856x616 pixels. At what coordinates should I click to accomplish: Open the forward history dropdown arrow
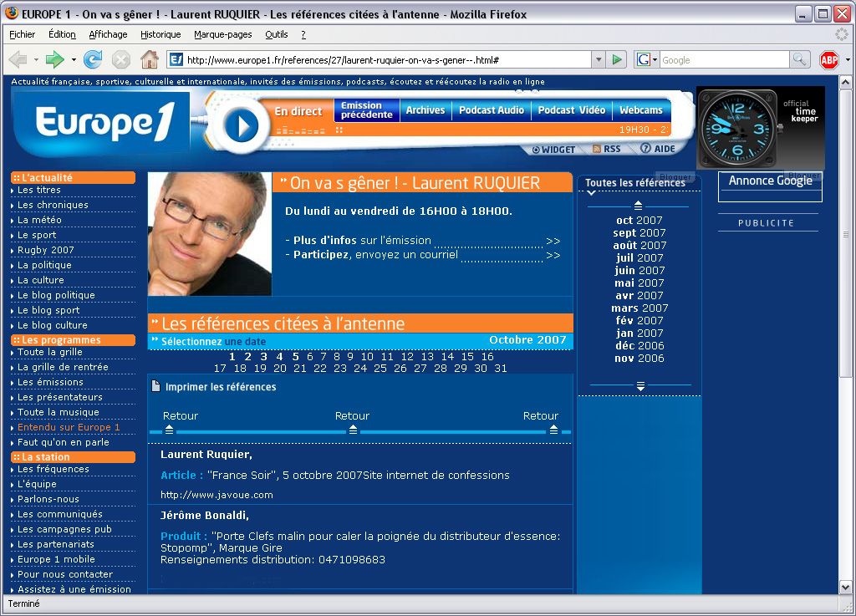pos(74,59)
